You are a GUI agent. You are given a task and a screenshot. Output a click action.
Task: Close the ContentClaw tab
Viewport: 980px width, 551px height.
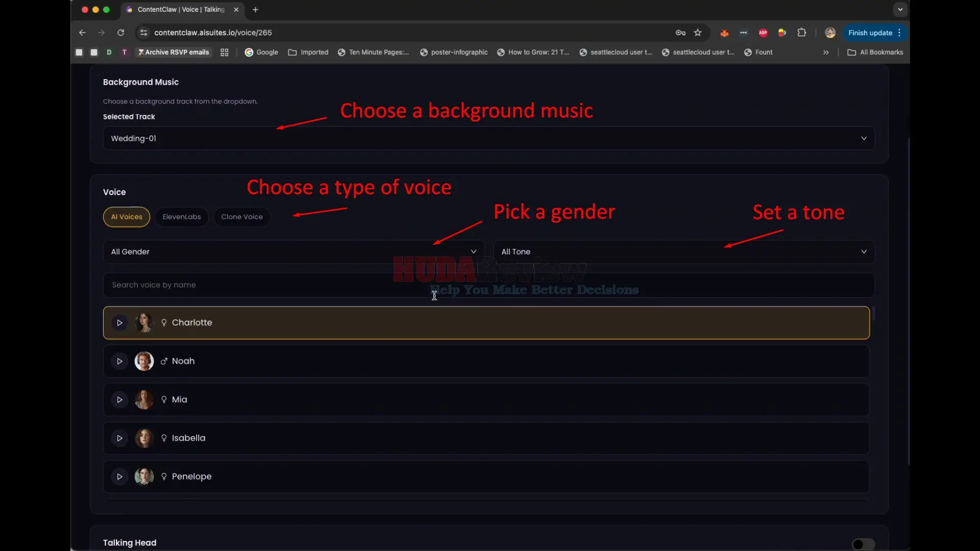tap(236, 10)
